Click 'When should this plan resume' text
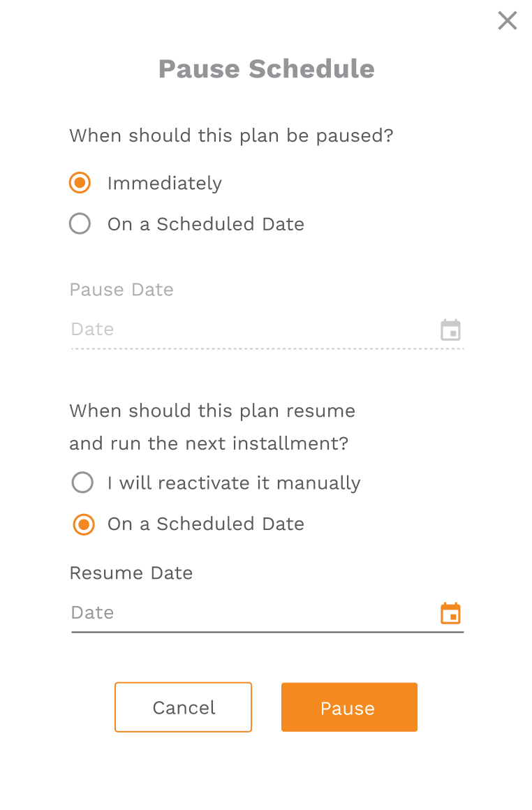This screenshot has width=532, height=810. click(x=212, y=411)
